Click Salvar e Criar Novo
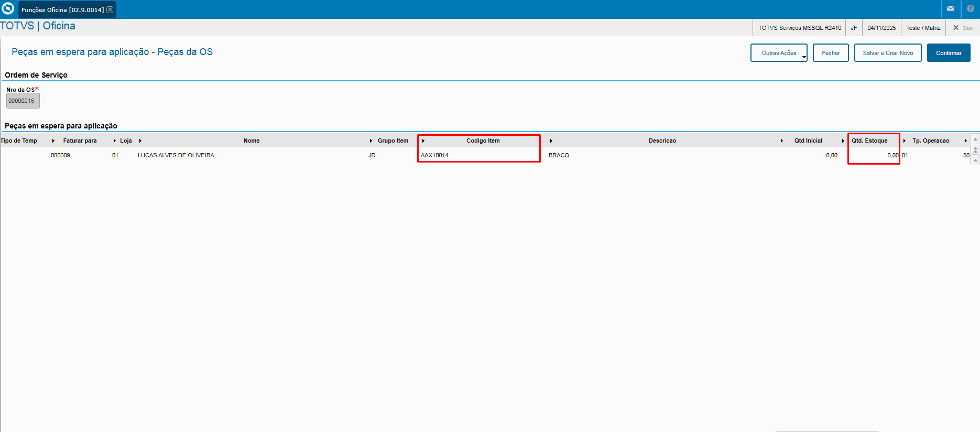The height and width of the screenshot is (432, 980). [888, 53]
